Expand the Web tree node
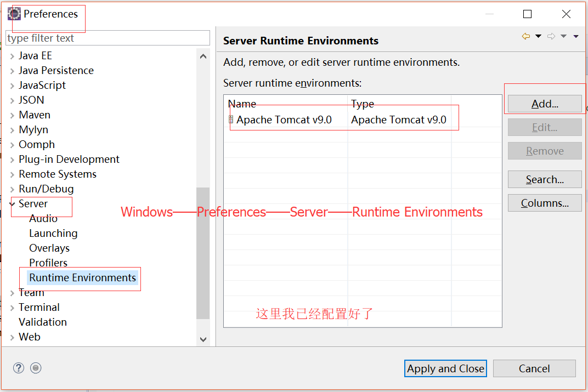Image resolution: width=588 pixels, height=392 pixels. pyautogui.click(x=12, y=337)
